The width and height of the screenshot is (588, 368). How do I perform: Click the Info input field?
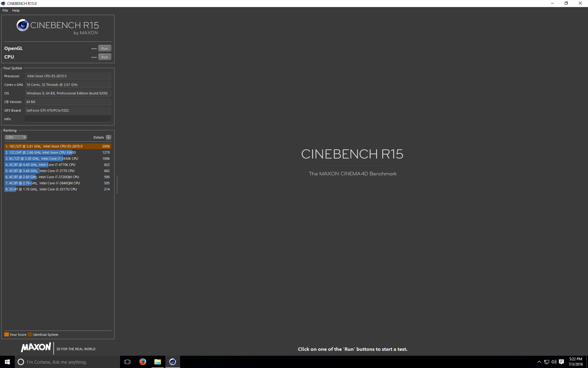coord(68,119)
